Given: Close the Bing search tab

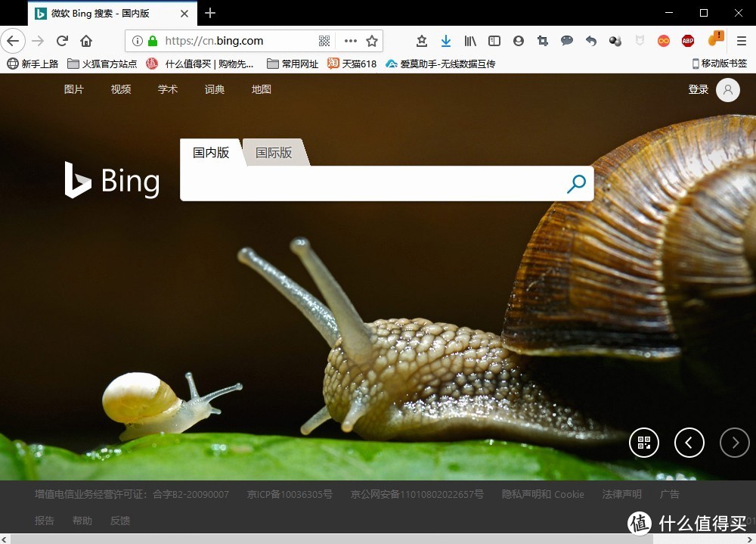Looking at the screenshot, I should pyautogui.click(x=184, y=14).
